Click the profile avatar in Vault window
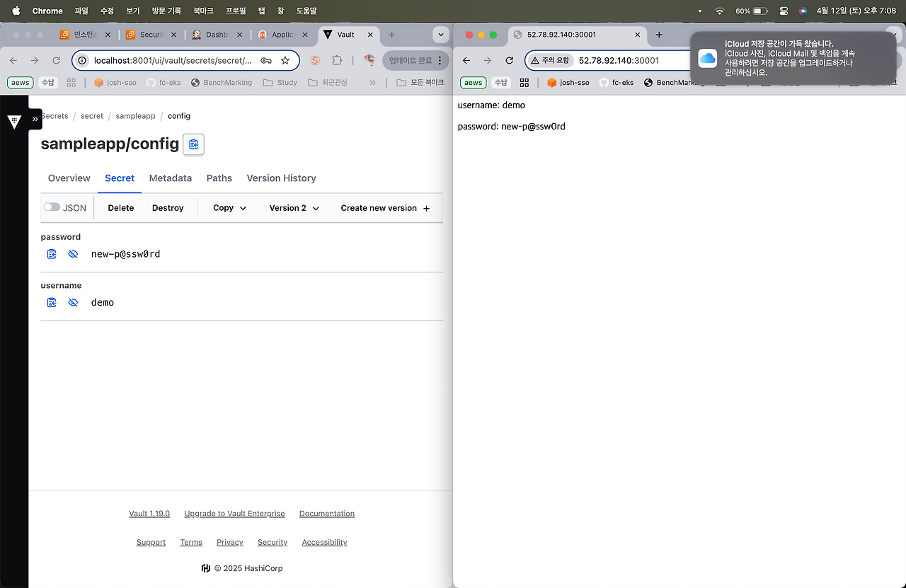 (369, 61)
